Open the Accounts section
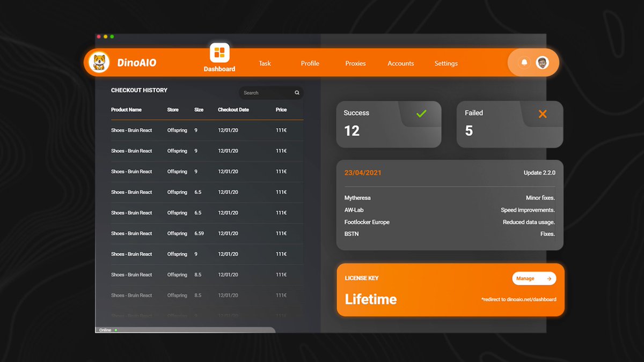 tap(400, 63)
